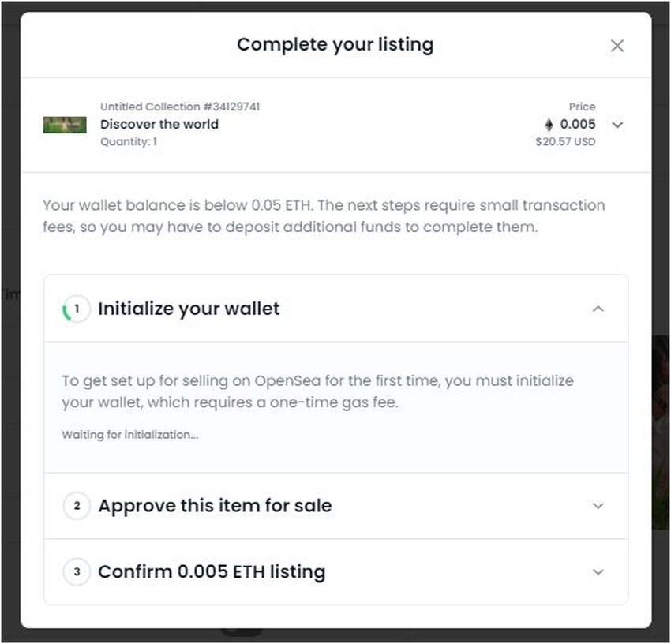Click the step 2 number circle
Image resolution: width=671 pixels, height=644 pixels.
click(x=77, y=506)
